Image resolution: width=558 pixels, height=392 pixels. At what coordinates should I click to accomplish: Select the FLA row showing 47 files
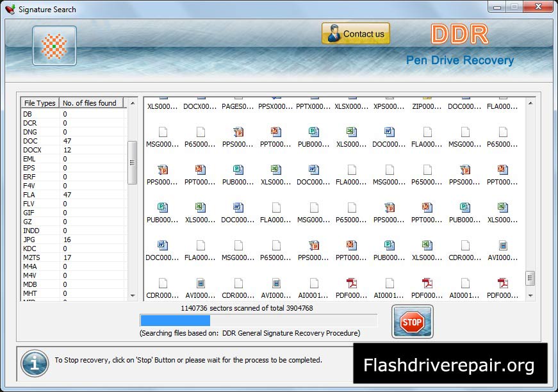click(x=74, y=195)
